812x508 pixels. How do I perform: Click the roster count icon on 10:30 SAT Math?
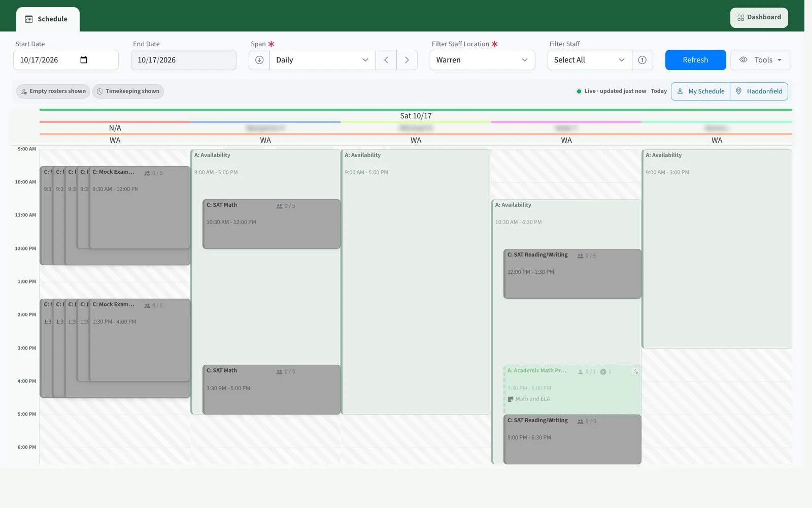click(279, 206)
